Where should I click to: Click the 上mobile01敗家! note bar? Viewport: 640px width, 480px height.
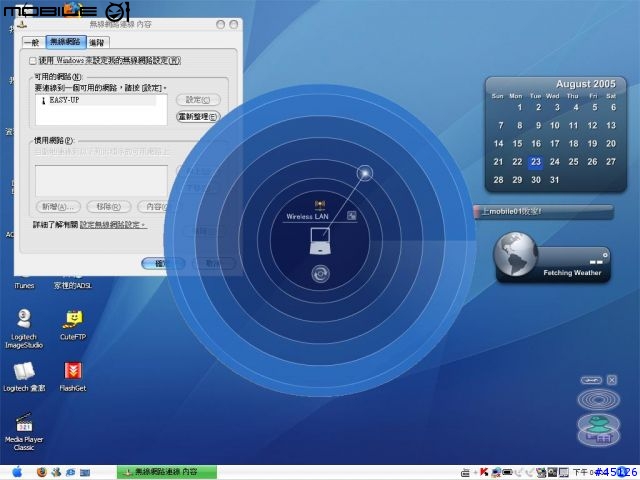tap(544, 212)
